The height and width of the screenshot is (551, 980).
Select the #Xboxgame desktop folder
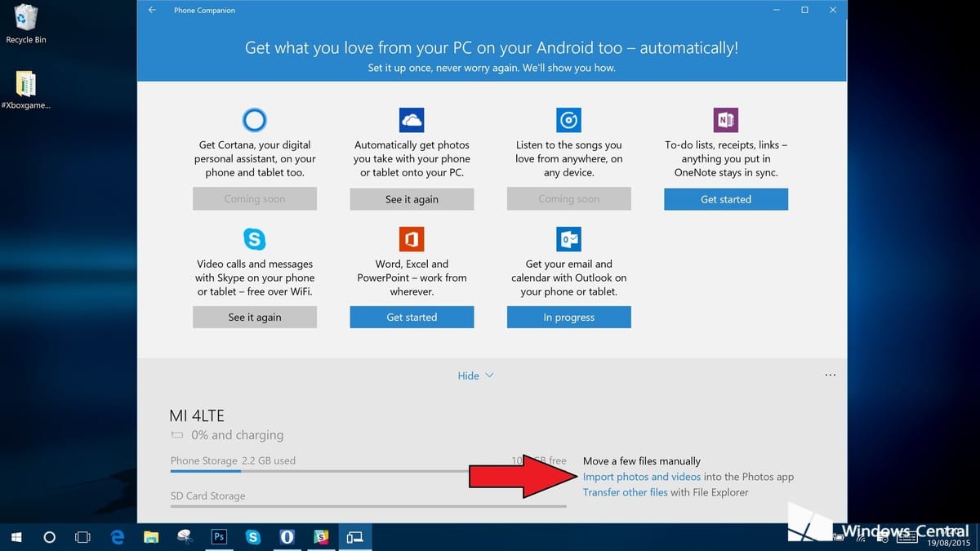[25, 89]
